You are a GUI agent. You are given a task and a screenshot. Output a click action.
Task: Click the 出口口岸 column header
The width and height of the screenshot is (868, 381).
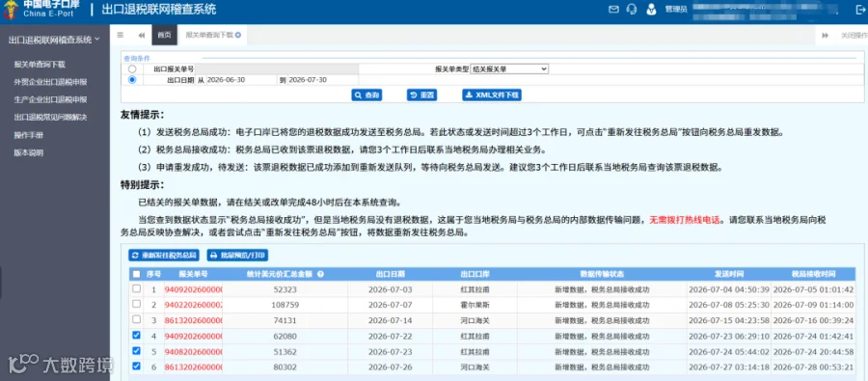(x=475, y=274)
